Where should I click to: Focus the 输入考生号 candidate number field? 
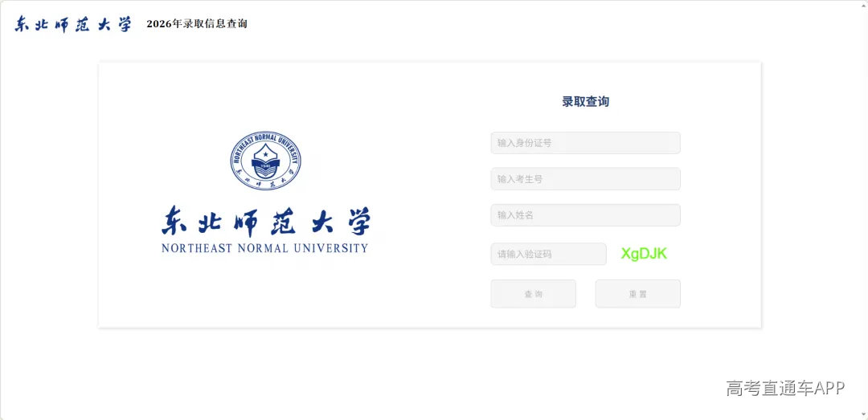(x=585, y=179)
